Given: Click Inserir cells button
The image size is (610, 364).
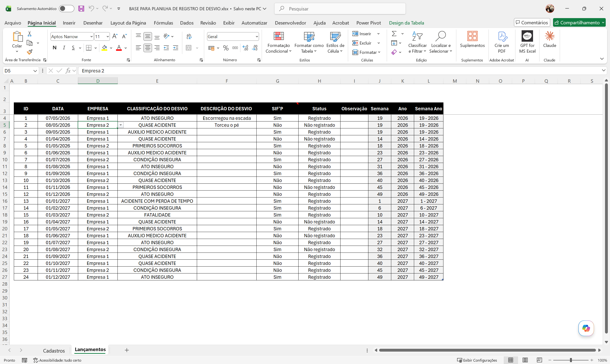Looking at the screenshot, I should click(x=362, y=34).
